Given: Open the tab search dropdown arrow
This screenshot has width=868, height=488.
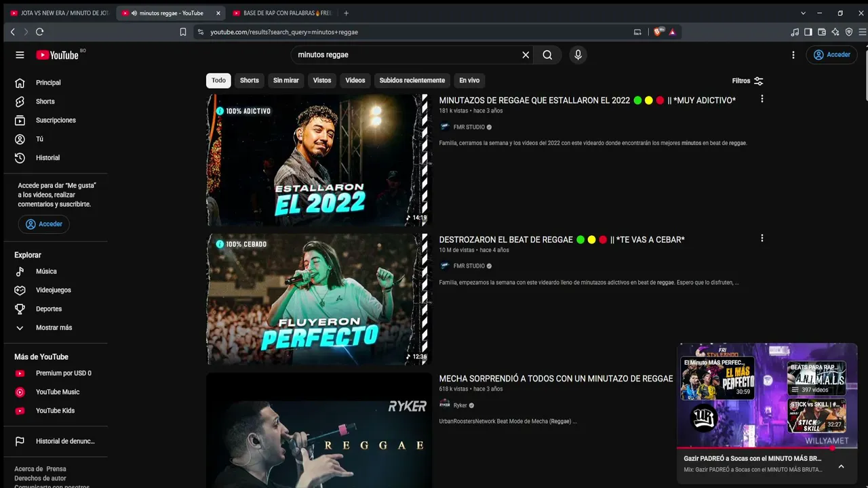Looking at the screenshot, I should point(803,13).
